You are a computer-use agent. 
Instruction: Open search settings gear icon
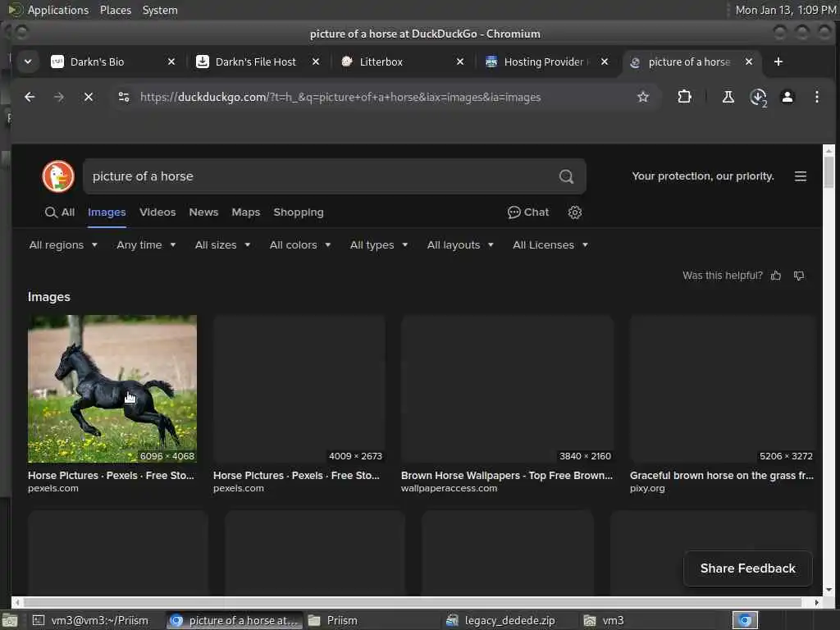point(575,212)
